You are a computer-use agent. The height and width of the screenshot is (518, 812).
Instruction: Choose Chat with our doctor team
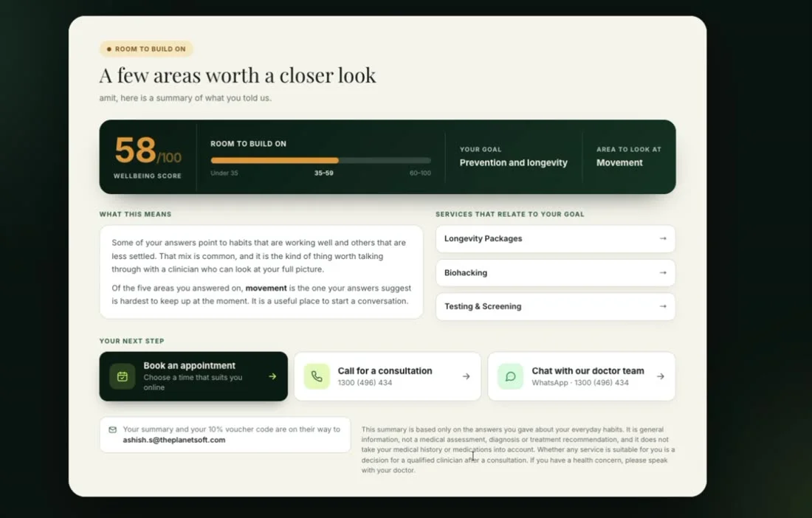point(582,376)
